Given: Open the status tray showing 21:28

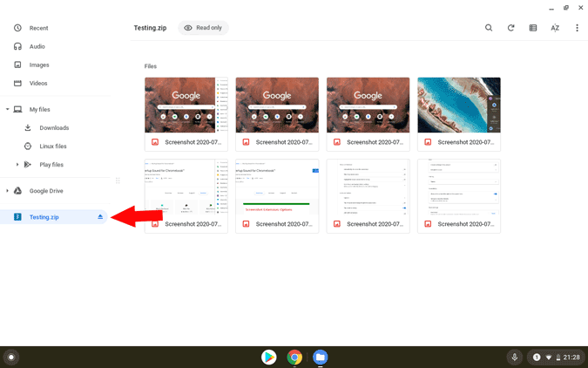Looking at the screenshot, I should (x=556, y=358).
